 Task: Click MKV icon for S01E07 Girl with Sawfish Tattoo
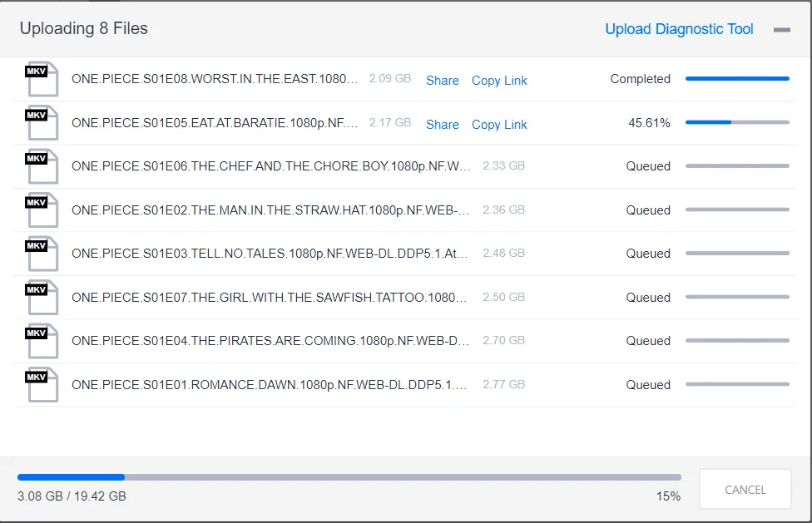pos(42,298)
